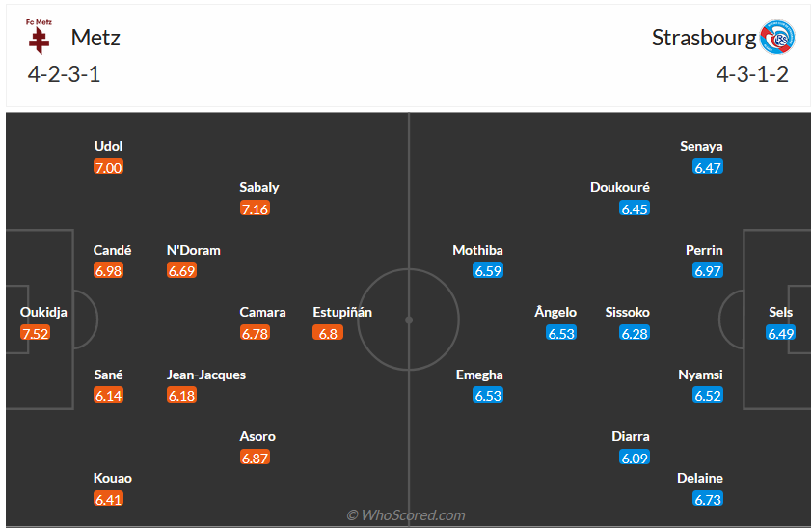The height and width of the screenshot is (528, 812).
Task: Click Udol's 7.00 rating badge
Action: [x=109, y=167]
